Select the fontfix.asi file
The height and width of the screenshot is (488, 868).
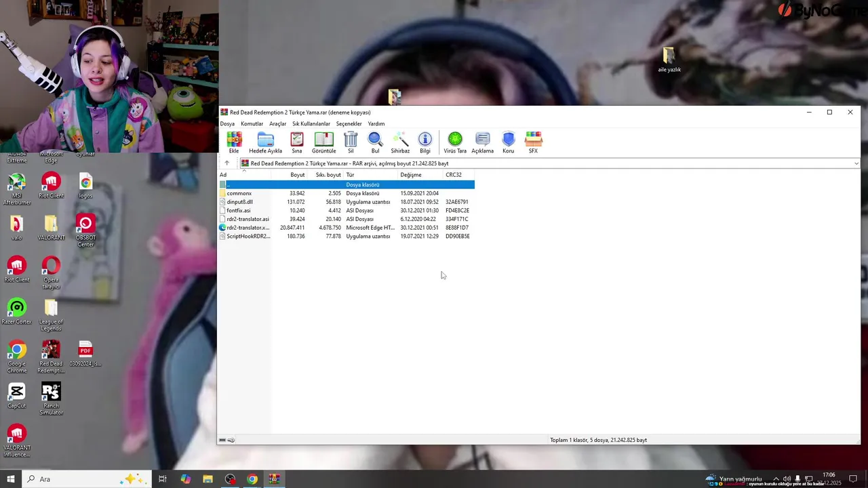point(347,210)
